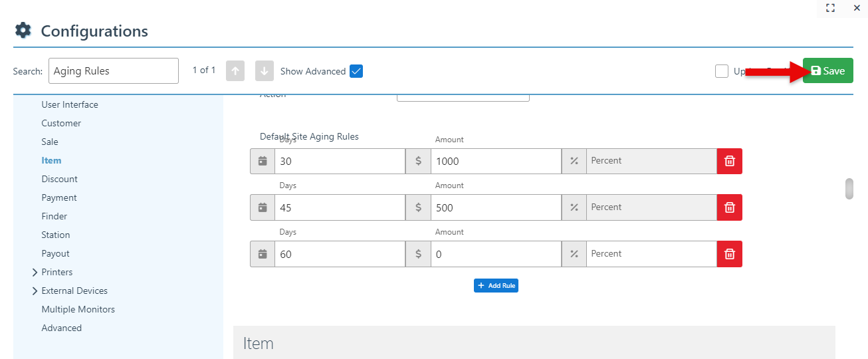This screenshot has height=359, width=868.
Task: Click trash icon for 60 days rule
Action: pos(729,254)
